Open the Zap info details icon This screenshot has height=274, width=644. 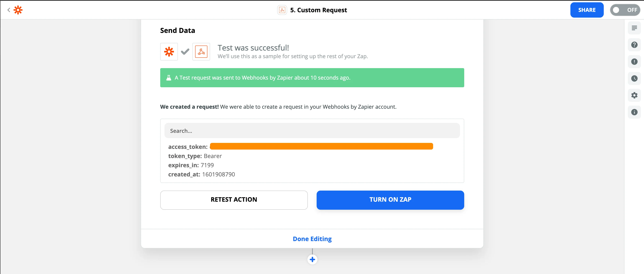(x=634, y=112)
